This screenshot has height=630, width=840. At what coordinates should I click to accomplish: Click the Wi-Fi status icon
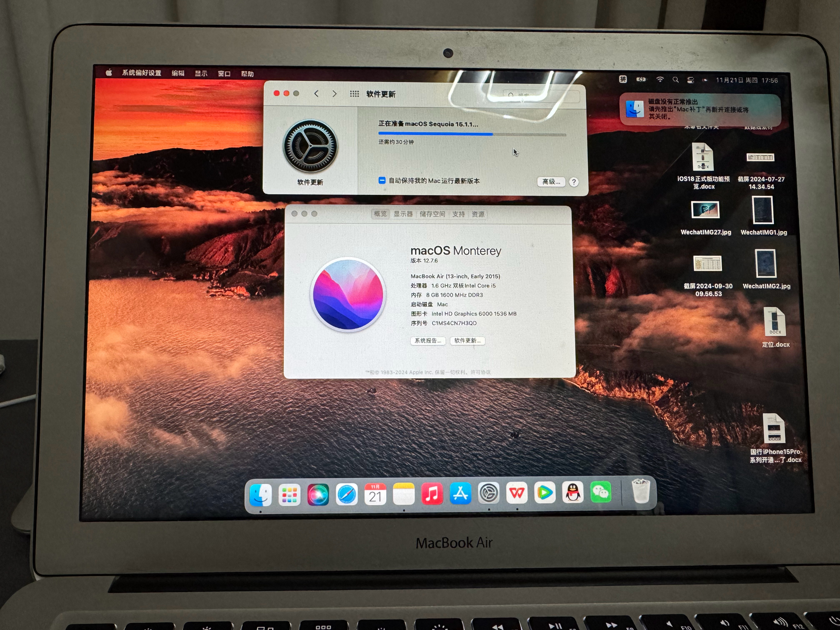click(x=660, y=79)
